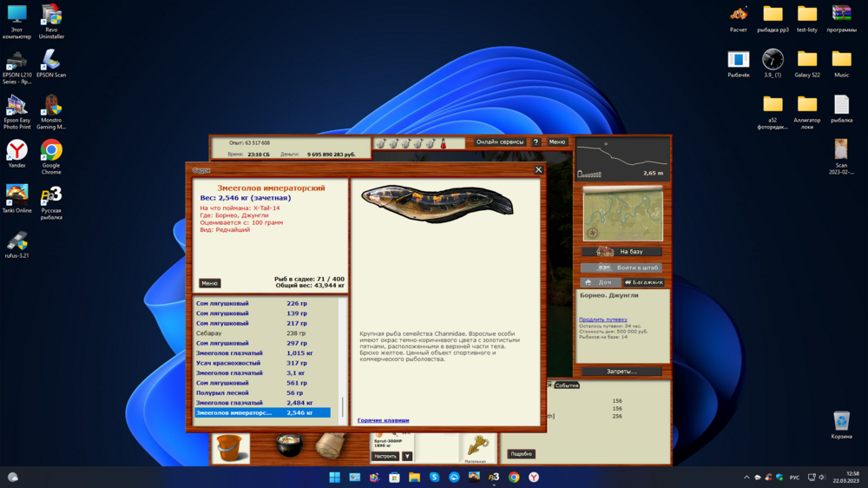Screen dimensions: 868x488
Task: Click the Меню button in the fish cage window
Action: [x=209, y=283]
